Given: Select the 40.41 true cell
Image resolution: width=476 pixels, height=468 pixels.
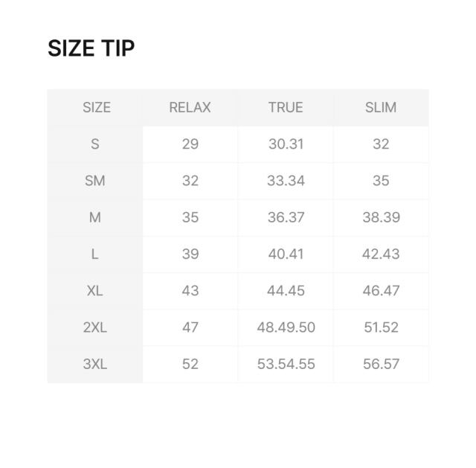Looking at the screenshot, I should 286,254.
